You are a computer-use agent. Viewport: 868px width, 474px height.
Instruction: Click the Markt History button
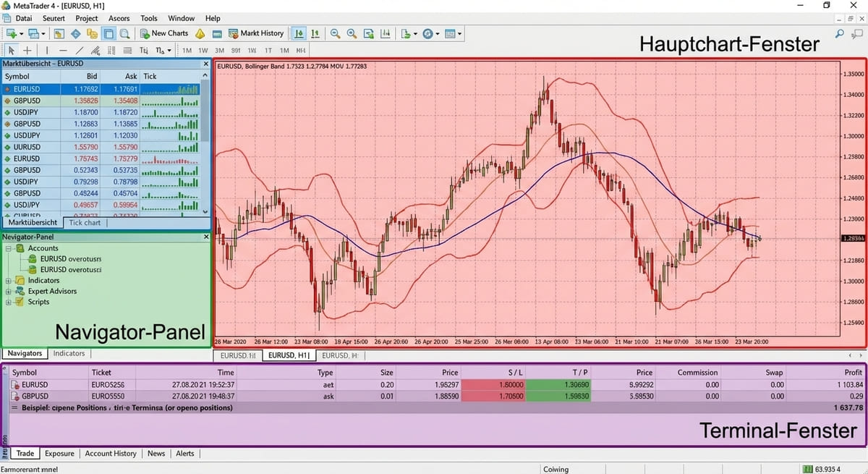257,33
